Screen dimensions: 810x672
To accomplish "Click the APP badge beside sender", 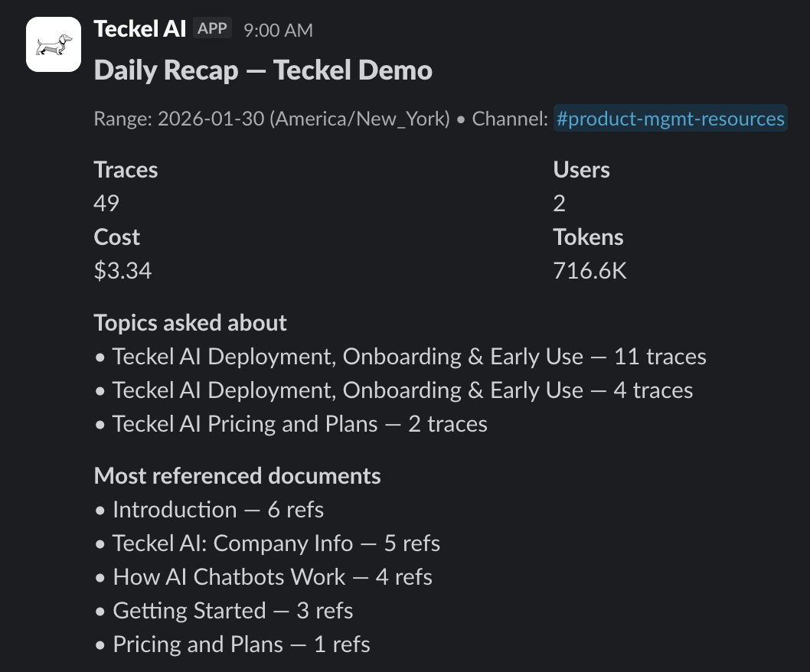I will coord(212,29).
